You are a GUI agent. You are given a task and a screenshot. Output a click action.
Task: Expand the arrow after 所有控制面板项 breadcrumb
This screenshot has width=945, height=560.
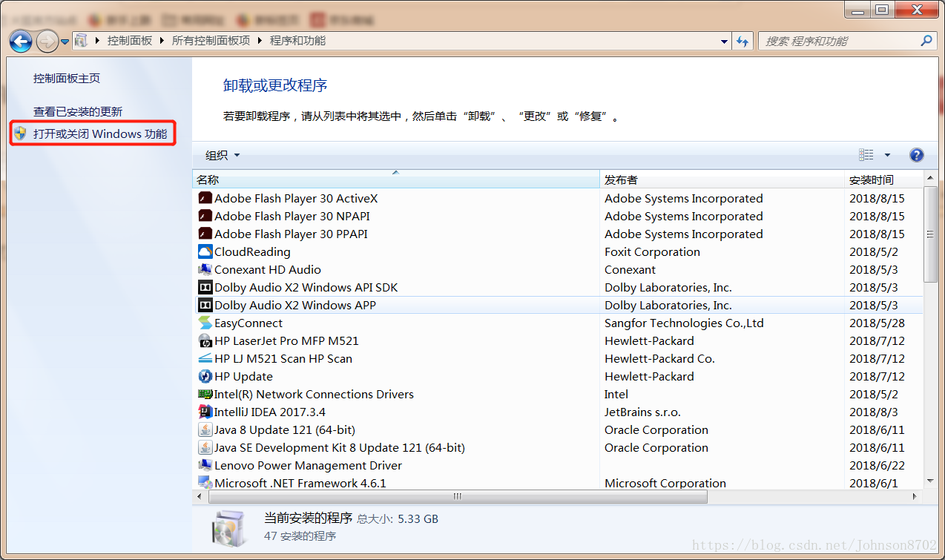coord(260,41)
